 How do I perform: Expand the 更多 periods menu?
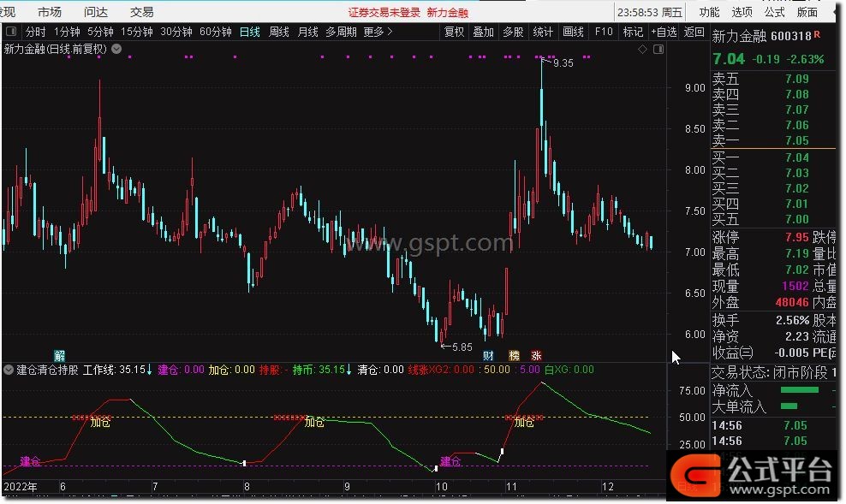coord(378,32)
